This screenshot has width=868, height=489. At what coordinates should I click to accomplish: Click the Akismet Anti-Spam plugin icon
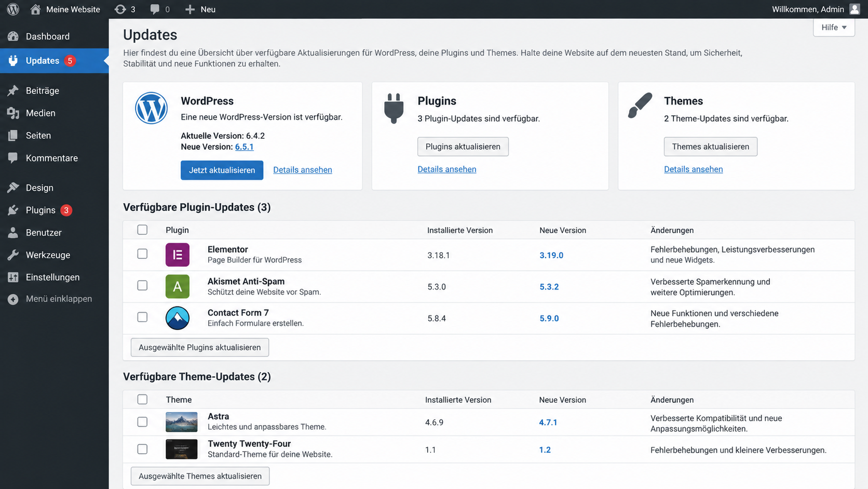178,286
